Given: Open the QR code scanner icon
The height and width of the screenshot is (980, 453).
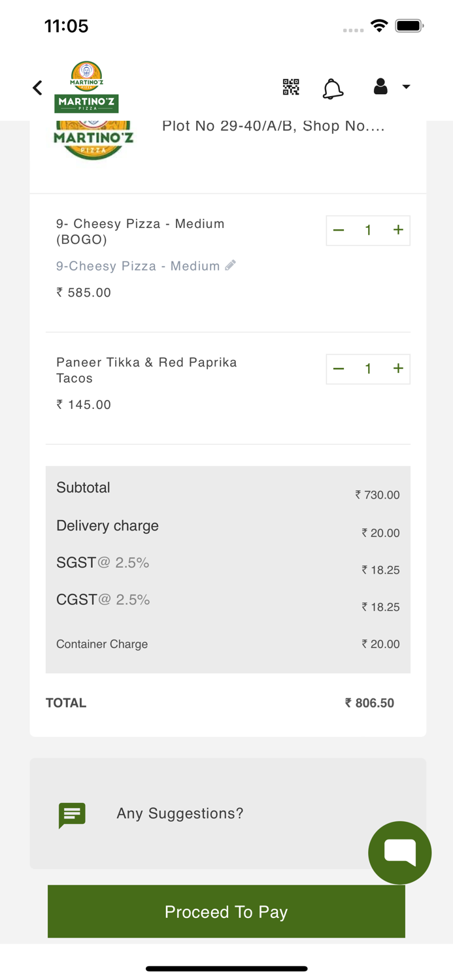Looking at the screenshot, I should click(x=291, y=87).
